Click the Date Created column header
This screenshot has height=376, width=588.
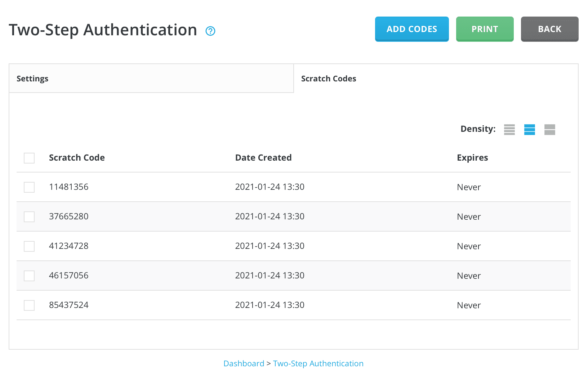pyautogui.click(x=263, y=157)
